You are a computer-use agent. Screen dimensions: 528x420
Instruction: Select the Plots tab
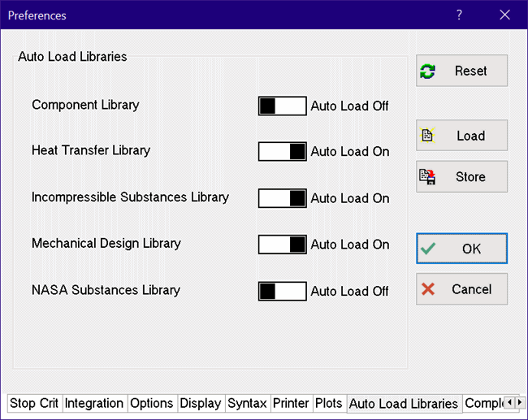pyautogui.click(x=329, y=404)
